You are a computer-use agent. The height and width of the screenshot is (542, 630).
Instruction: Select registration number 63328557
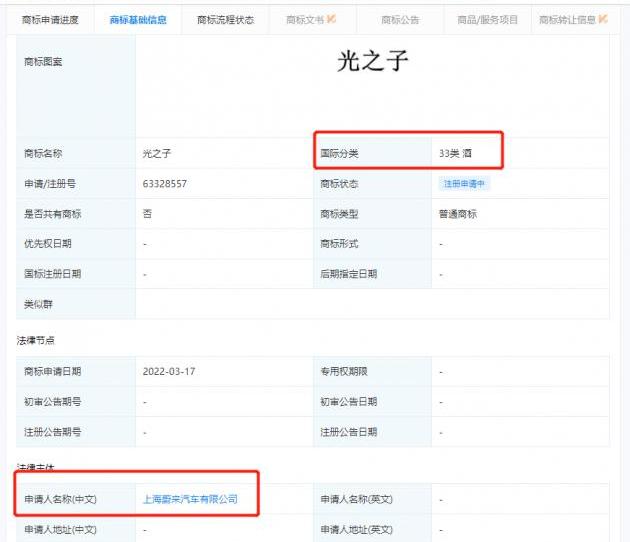coord(165,184)
